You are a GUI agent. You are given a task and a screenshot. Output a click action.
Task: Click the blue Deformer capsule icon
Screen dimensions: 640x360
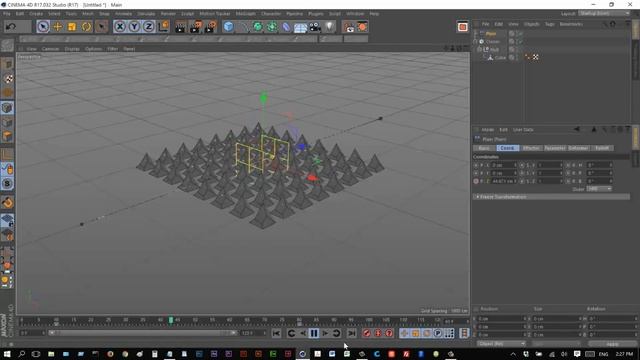(286, 27)
